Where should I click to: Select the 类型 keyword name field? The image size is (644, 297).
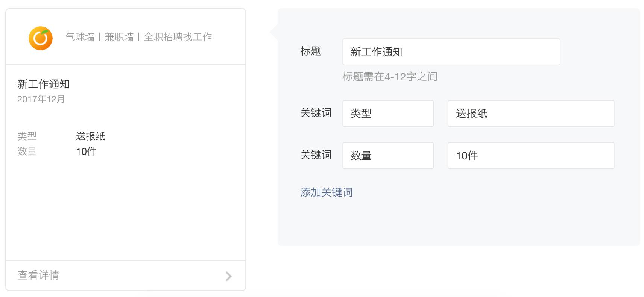[x=388, y=114]
